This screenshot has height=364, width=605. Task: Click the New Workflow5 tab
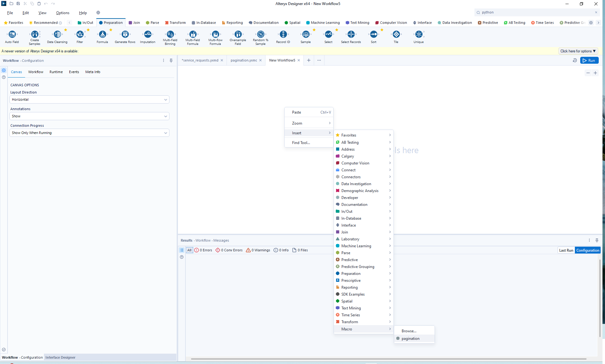(x=282, y=60)
